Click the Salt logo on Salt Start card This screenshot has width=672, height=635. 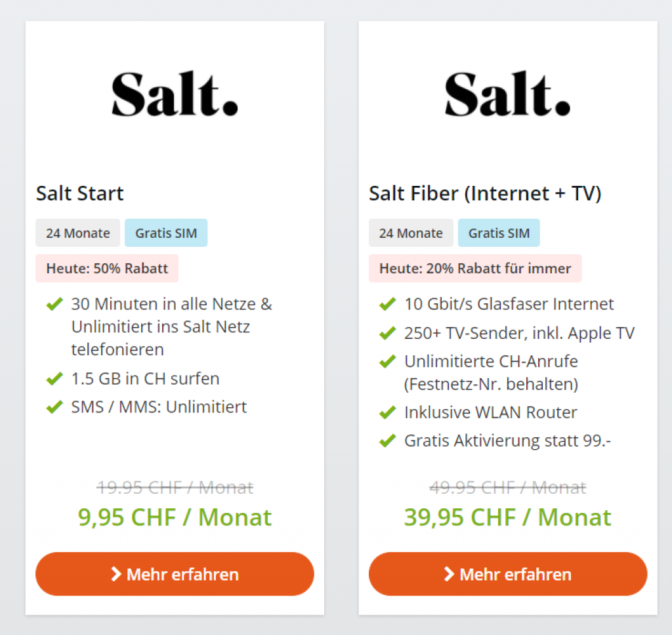(x=175, y=94)
